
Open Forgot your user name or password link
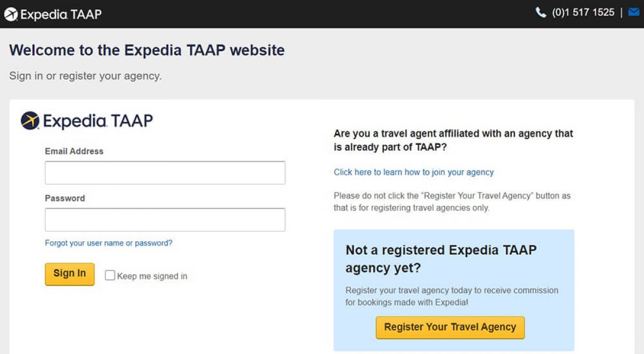click(108, 243)
